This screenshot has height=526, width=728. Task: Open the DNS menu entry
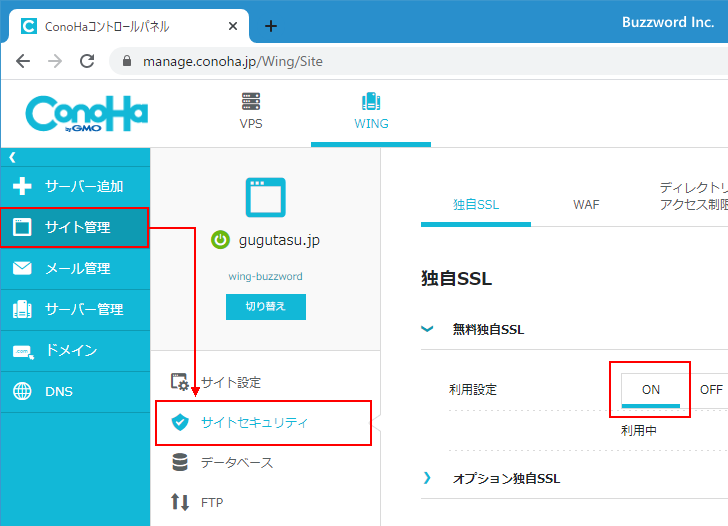[x=75, y=392]
